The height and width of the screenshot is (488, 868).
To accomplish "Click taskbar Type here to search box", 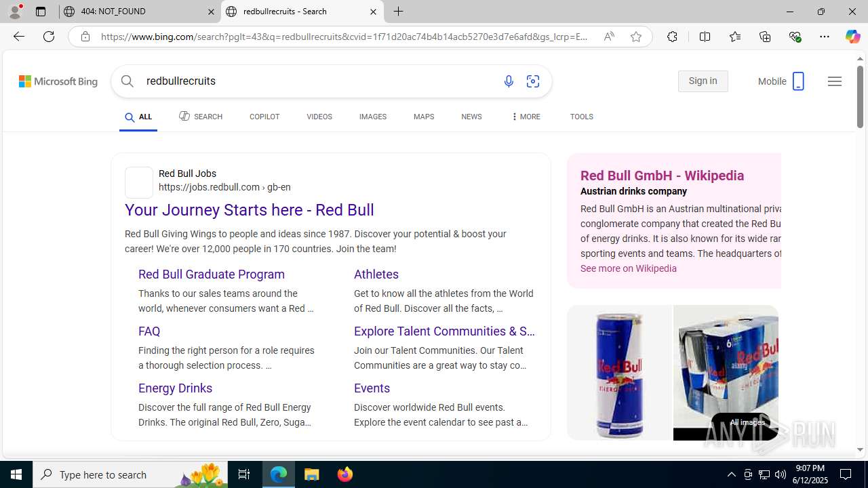I will click(130, 474).
